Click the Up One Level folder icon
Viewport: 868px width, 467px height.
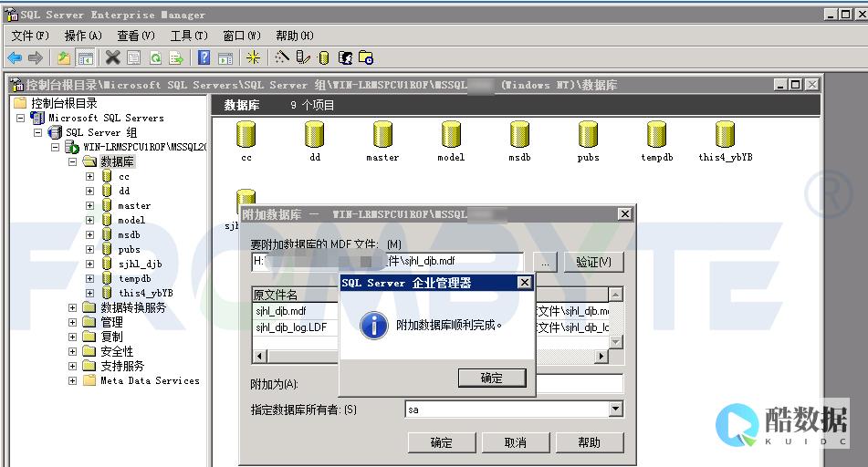pyautogui.click(x=64, y=57)
